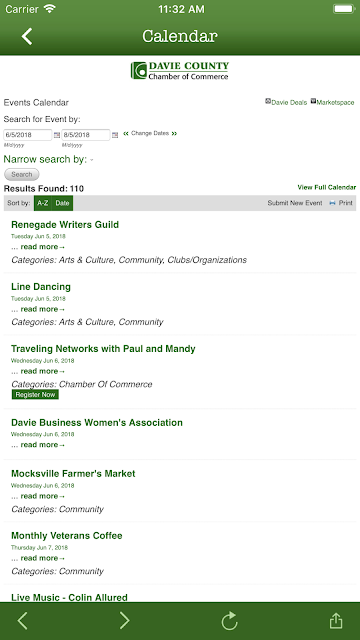Image resolution: width=360 pixels, height=640 pixels.
Task: Reload the page with refresh icon
Action: 229,621
